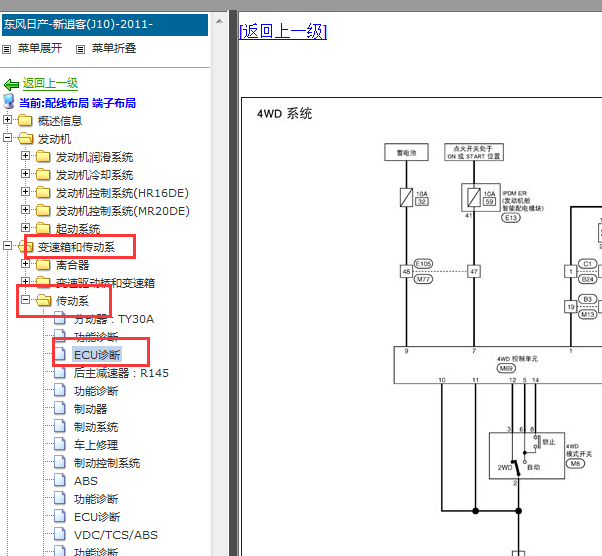
Task: Click document icon beside 制动器
Action: (60, 408)
